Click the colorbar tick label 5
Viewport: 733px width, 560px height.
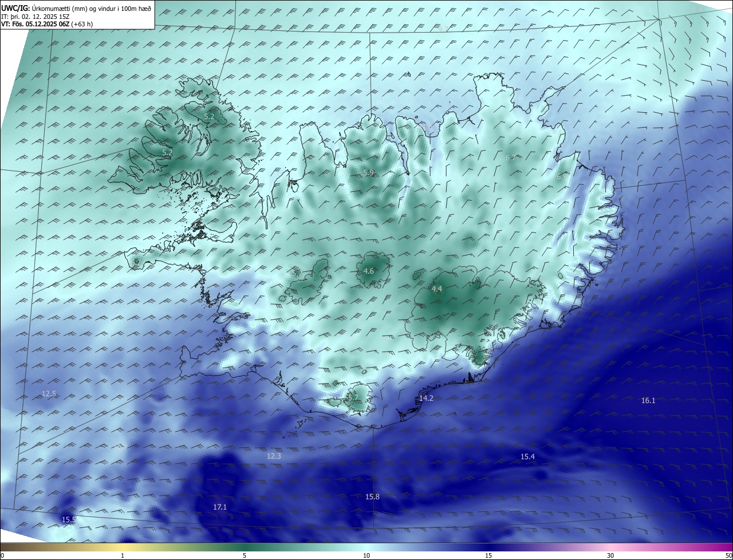tap(245, 555)
